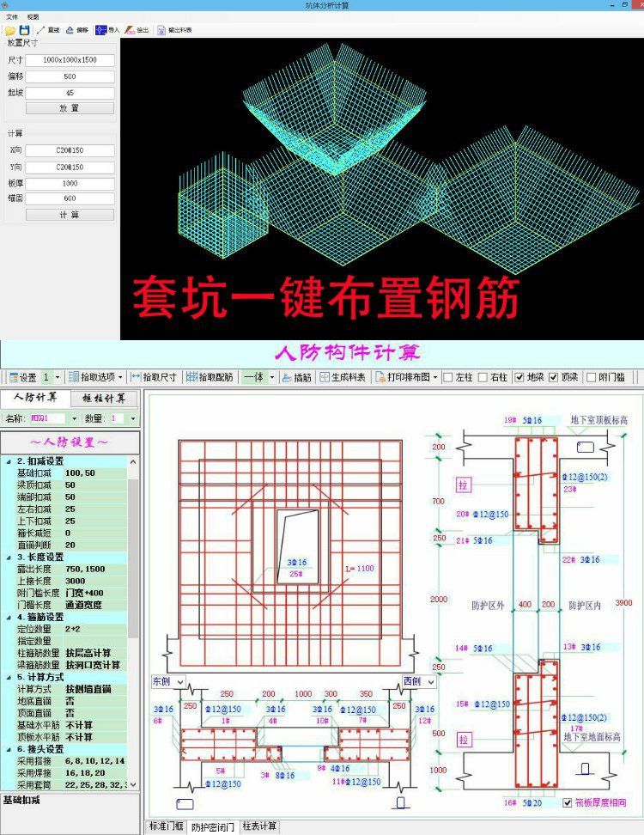This screenshot has width=644, height=835.
Task: Open the 数量 quantity dropdown
Action: 132,418
